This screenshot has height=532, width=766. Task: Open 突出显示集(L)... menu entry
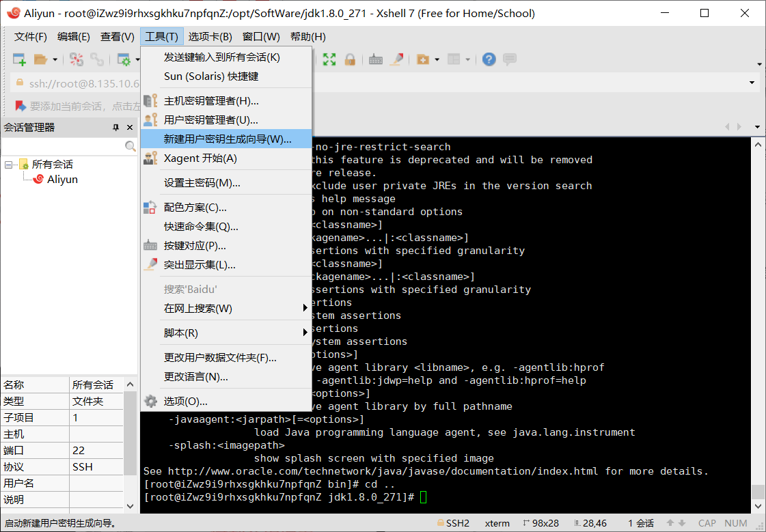click(226, 265)
